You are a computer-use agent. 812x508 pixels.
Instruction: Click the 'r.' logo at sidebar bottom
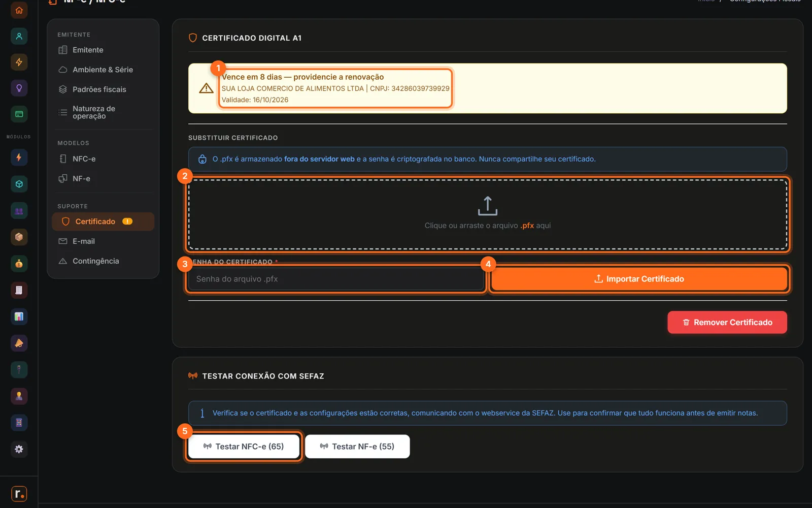pos(19,493)
